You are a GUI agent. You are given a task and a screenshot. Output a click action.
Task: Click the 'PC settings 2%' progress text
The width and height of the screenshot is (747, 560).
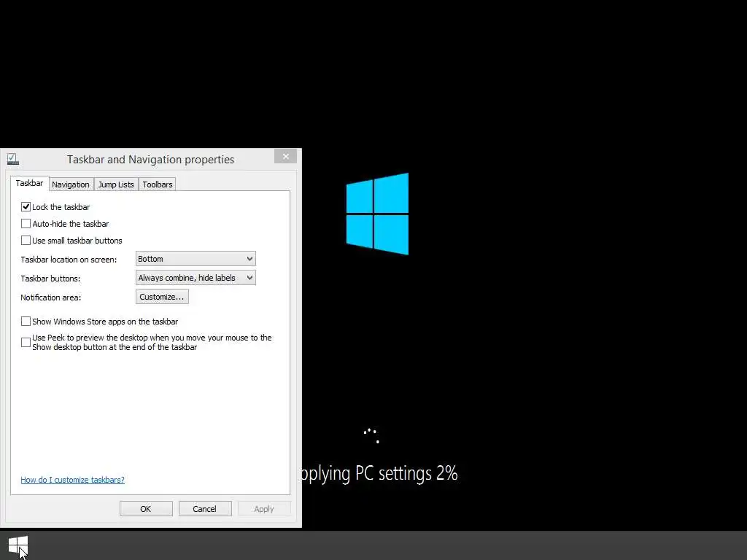pyautogui.click(x=406, y=473)
